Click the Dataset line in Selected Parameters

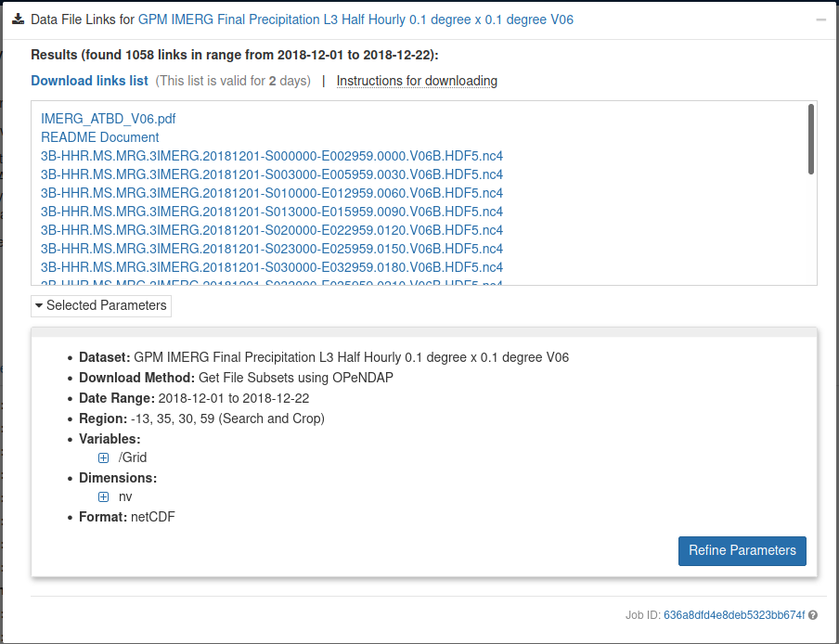(324, 357)
